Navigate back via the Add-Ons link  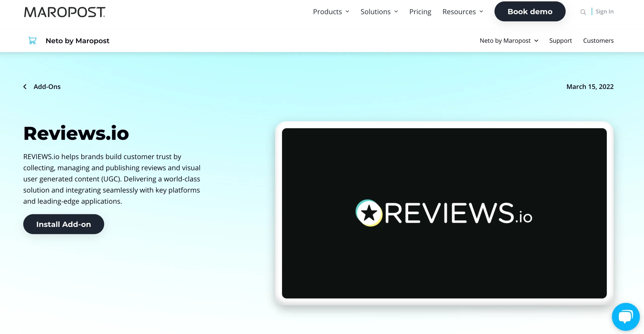(x=47, y=86)
